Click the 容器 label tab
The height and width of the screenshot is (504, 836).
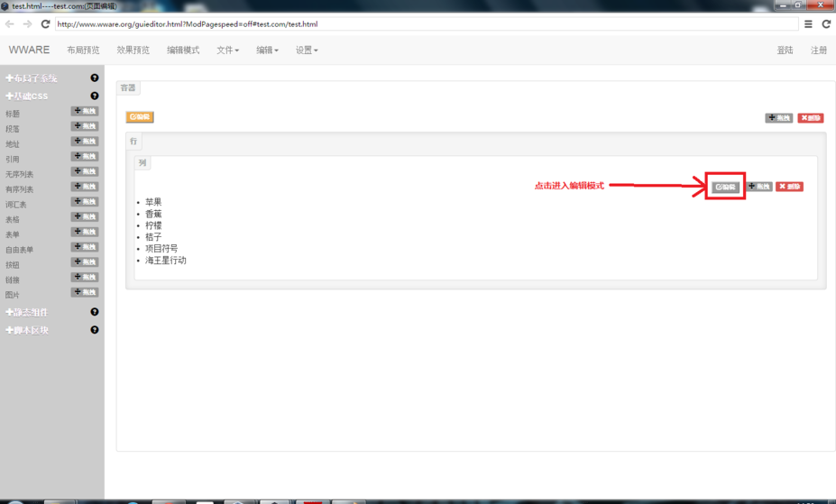[128, 88]
